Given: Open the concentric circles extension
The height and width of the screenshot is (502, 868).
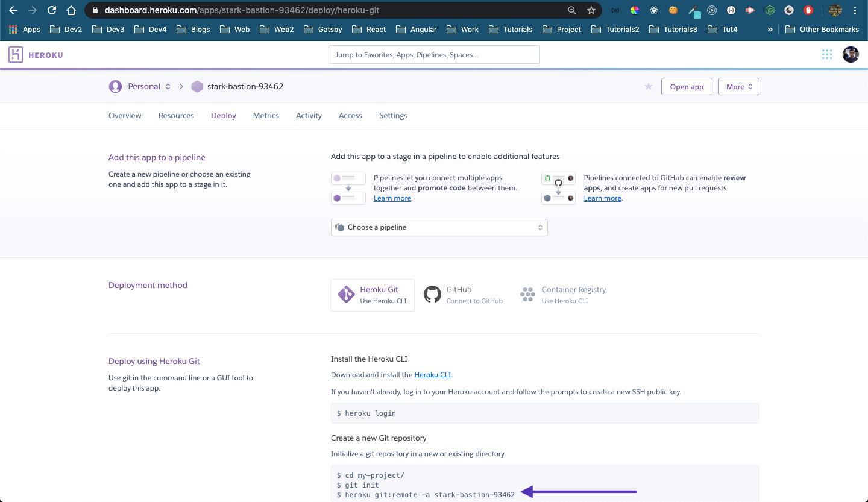Looking at the screenshot, I should 712,10.
